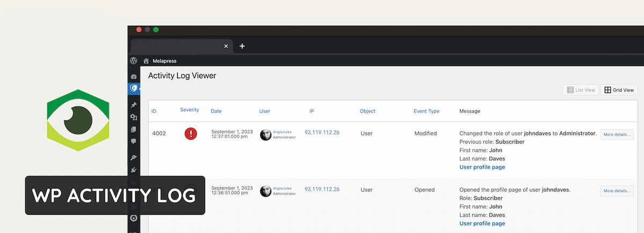Sort the log by User column header
The width and height of the screenshot is (644, 233).
[x=265, y=111]
